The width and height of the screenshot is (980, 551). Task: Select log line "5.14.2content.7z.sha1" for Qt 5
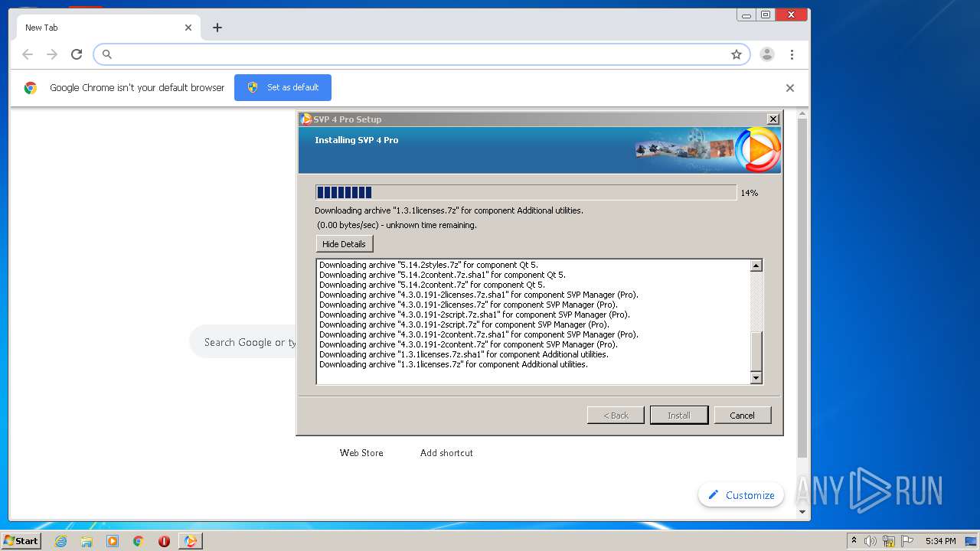(443, 275)
